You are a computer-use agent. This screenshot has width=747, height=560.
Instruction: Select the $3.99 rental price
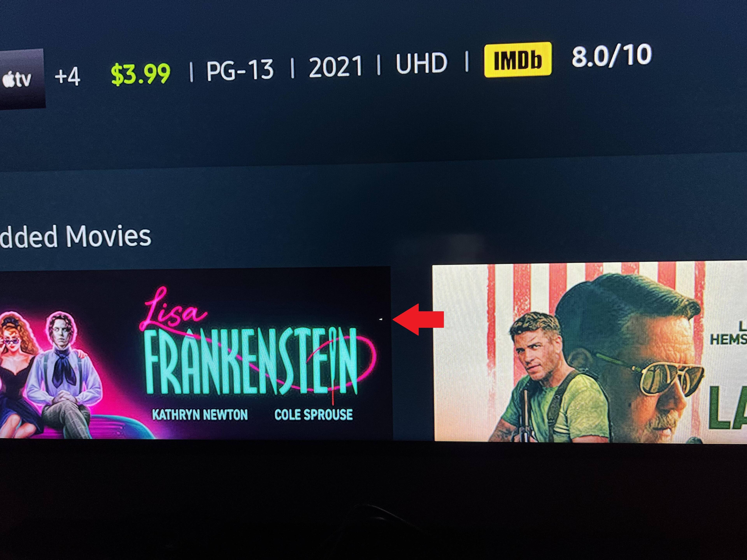pyautogui.click(x=140, y=74)
